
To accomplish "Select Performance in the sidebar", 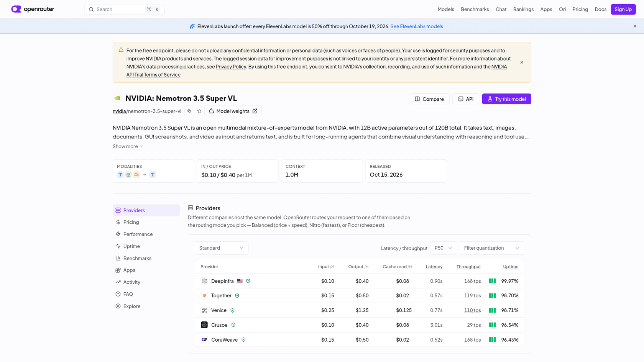I will click(146, 234).
